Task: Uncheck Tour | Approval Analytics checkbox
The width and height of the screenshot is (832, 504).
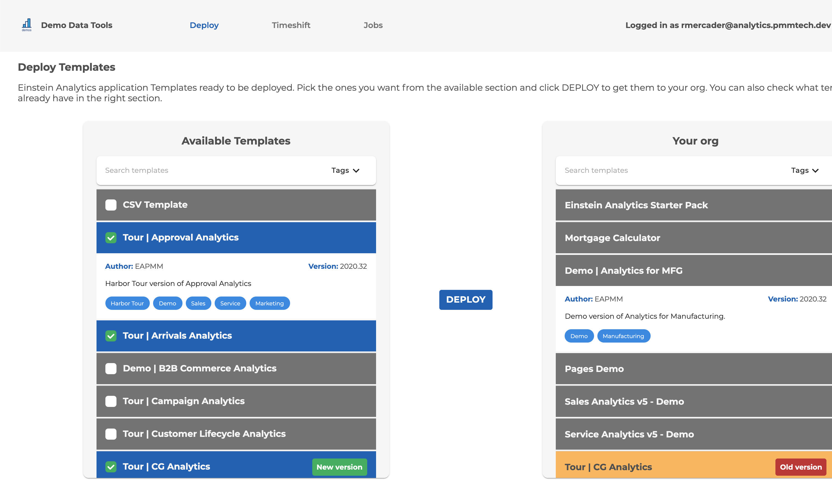Action: 111,237
